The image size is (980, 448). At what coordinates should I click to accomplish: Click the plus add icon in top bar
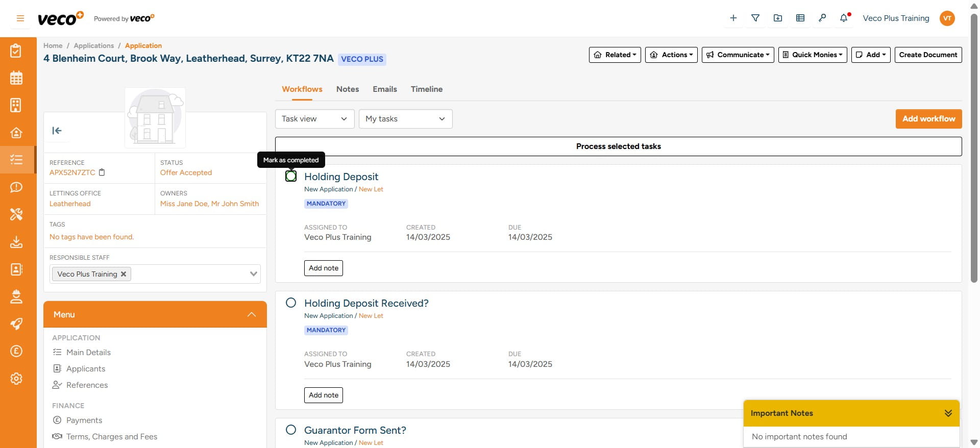(733, 18)
